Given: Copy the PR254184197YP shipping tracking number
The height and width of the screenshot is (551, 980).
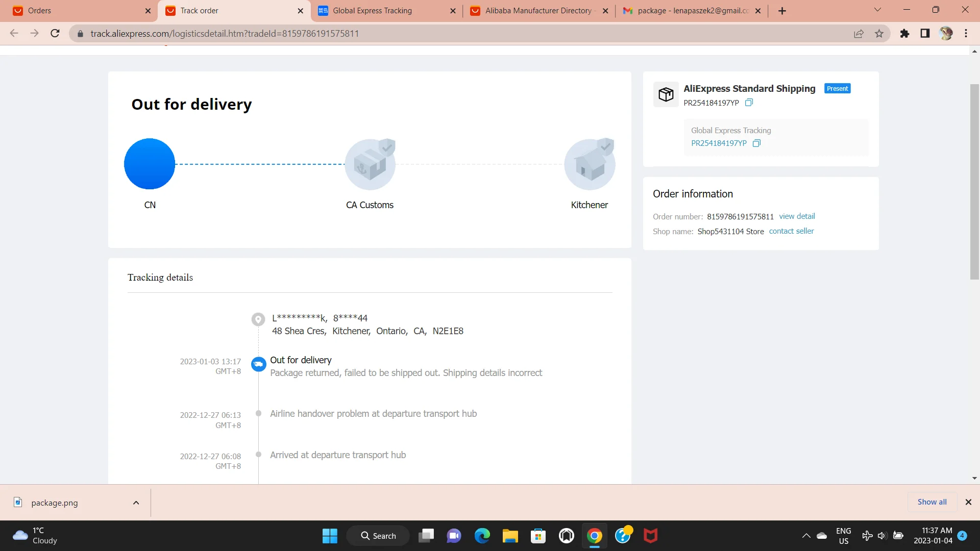Looking at the screenshot, I should coord(749,103).
